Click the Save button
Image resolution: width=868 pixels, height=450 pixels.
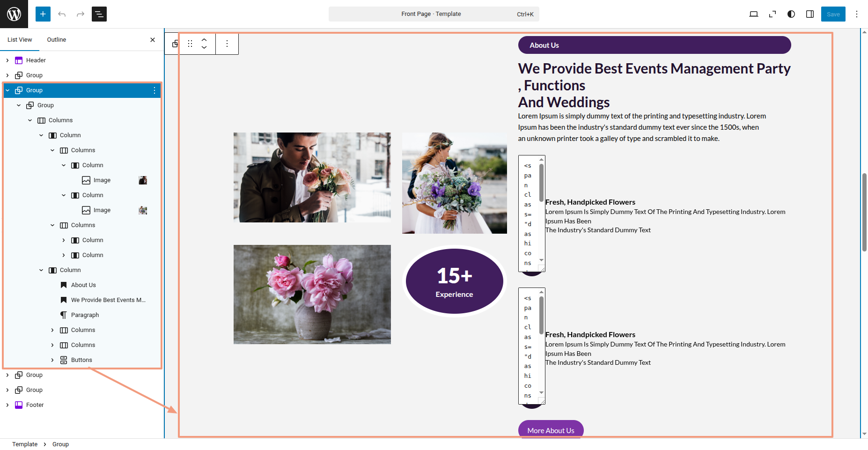pyautogui.click(x=833, y=14)
